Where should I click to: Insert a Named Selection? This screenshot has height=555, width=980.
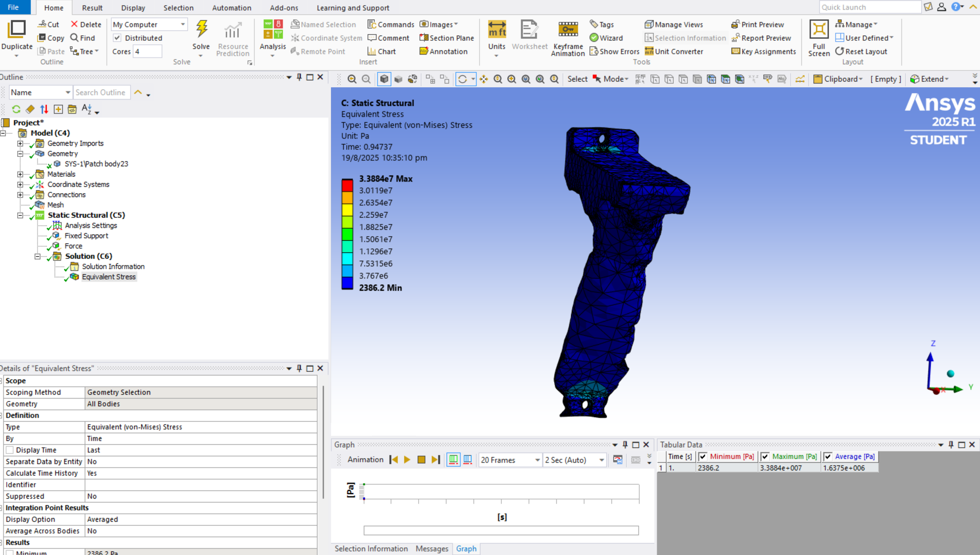click(324, 24)
